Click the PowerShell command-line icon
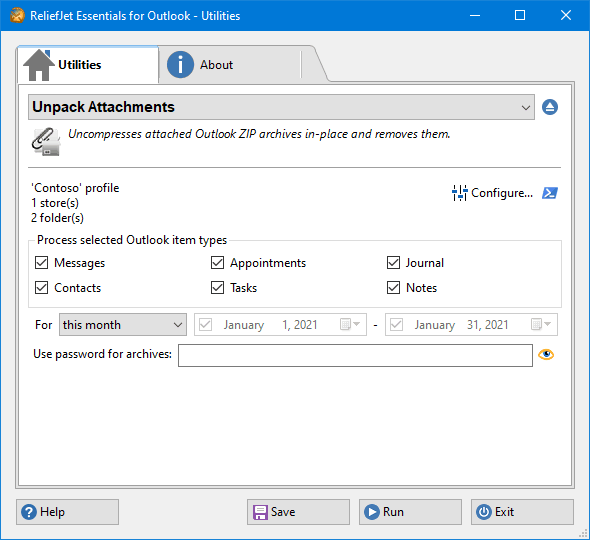The height and width of the screenshot is (540, 590). pyautogui.click(x=550, y=193)
